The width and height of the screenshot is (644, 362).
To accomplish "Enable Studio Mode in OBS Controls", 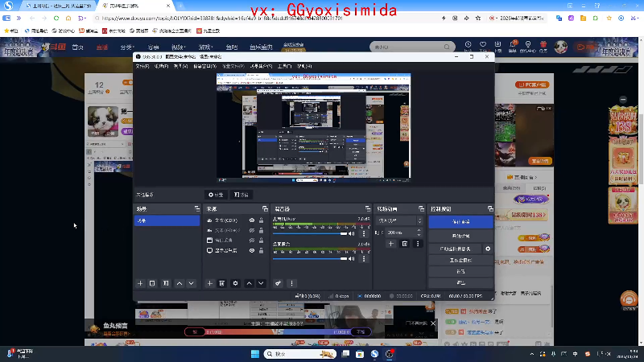I will (460, 260).
